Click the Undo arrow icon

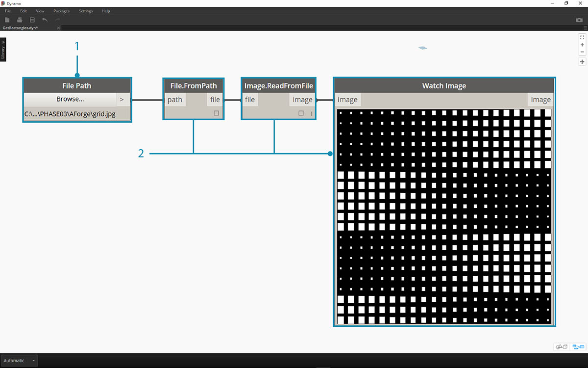45,20
